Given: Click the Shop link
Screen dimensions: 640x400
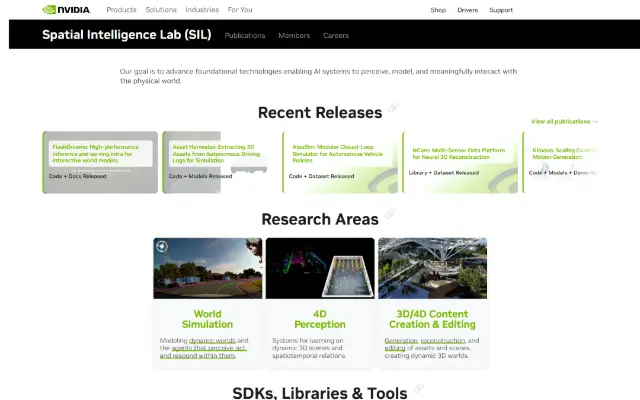Looking at the screenshot, I should (x=438, y=10).
